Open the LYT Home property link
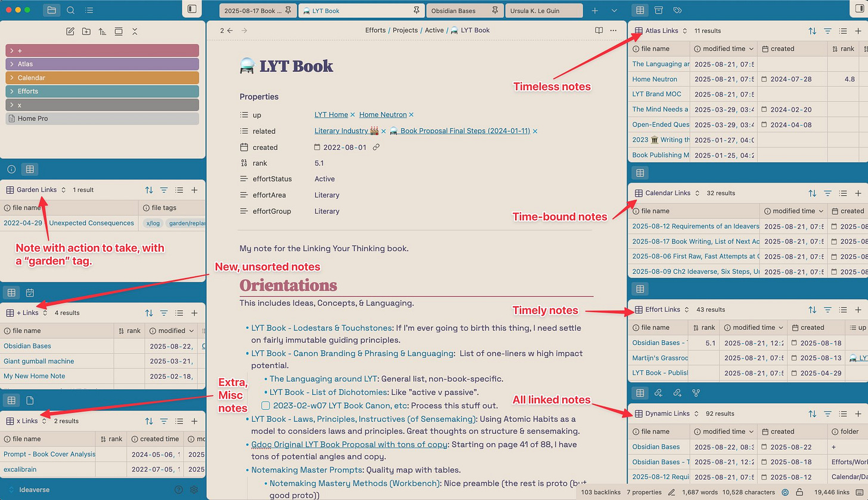868x500 pixels. coord(331,115)
